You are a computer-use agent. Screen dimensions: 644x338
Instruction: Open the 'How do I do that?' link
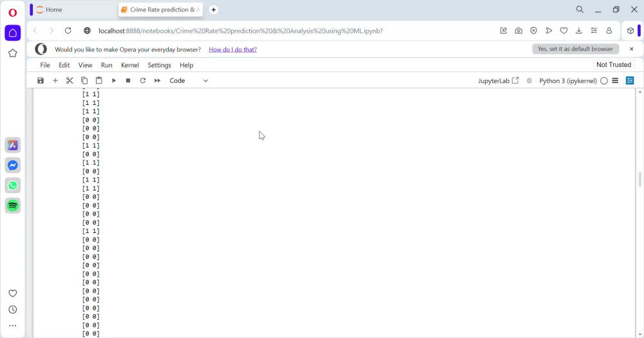point(232,50)
